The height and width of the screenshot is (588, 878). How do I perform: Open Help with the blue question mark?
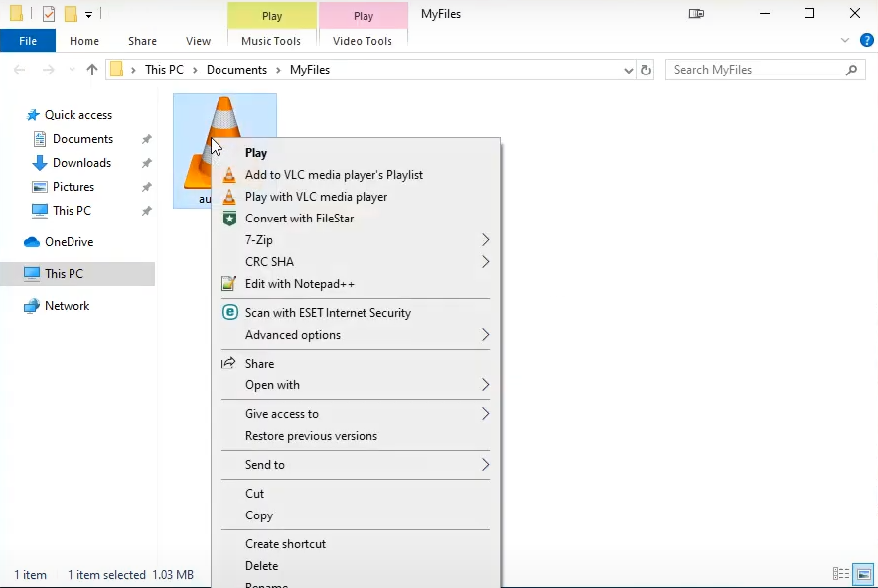(x=867, y=41)
